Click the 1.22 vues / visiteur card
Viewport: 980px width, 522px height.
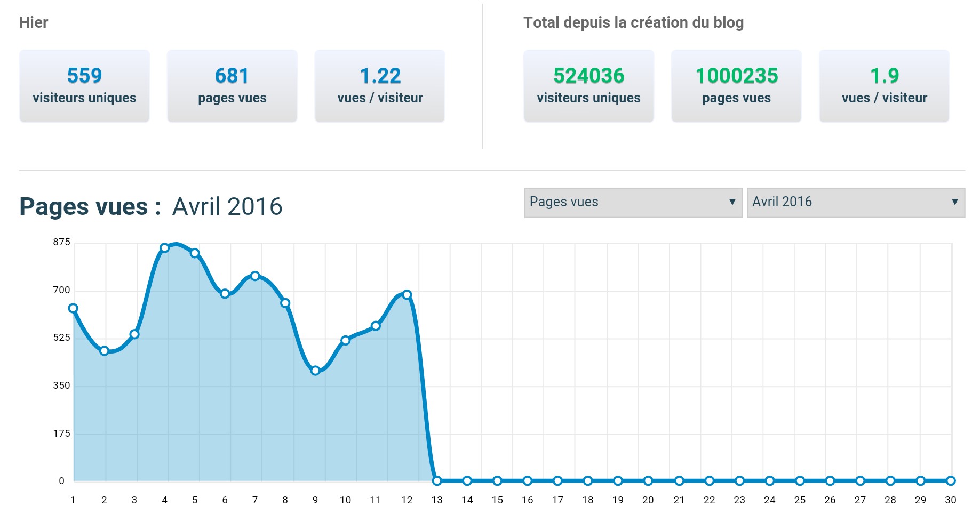pyautogui.click(x=380, y=86)
